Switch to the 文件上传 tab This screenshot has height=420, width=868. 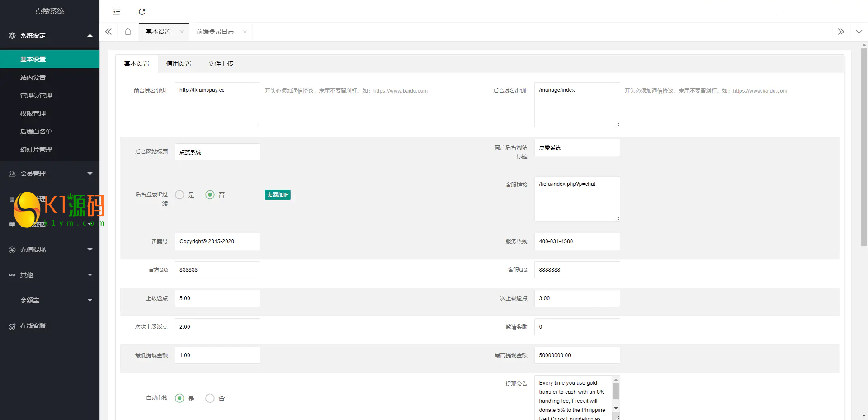pyautogui.click(x=221, y=64)
